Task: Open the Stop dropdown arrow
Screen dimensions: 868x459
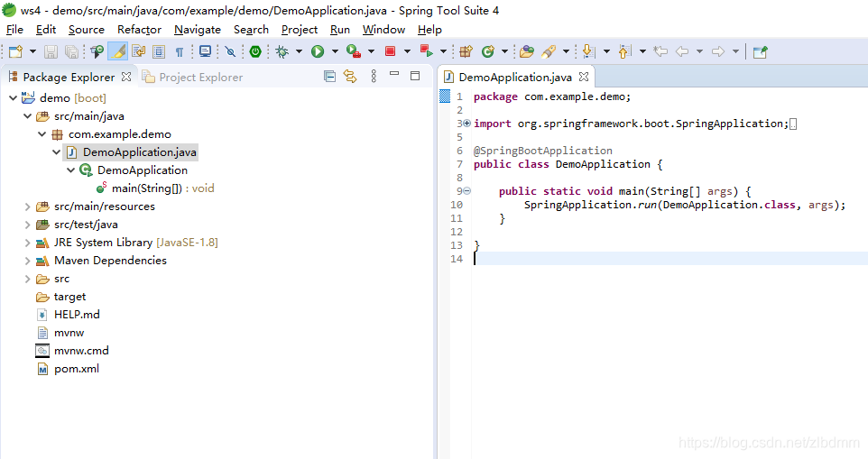Action: click(407, 51)
